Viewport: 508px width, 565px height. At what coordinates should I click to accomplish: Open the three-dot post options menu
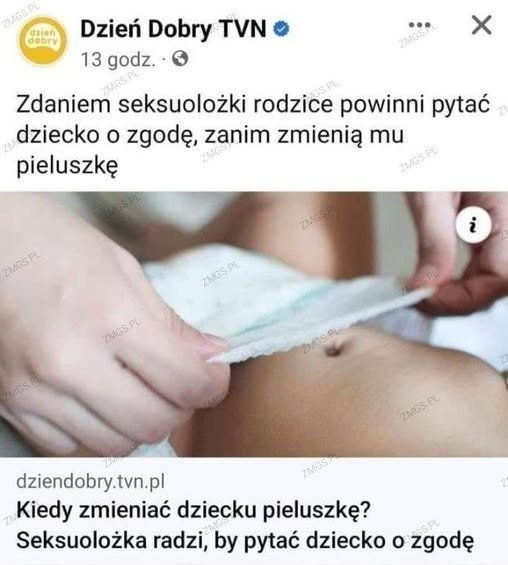pos(419,25)
